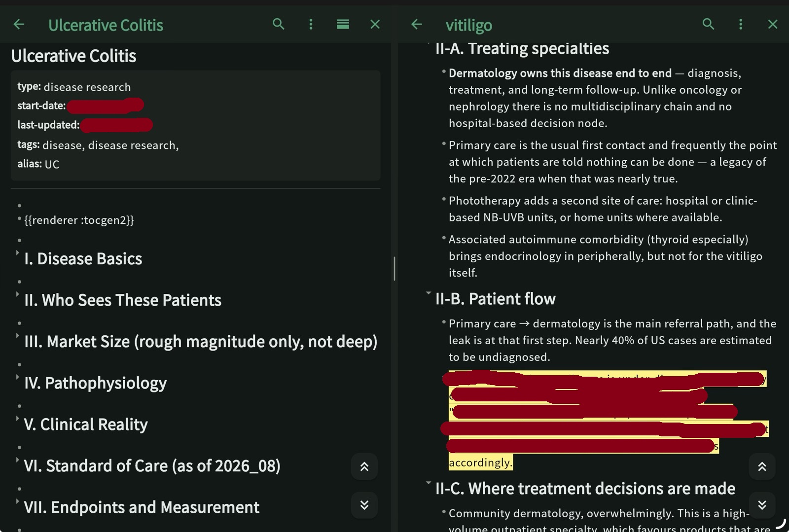
Task: Collapse II-C. Where treatment decisions are made
Action: 429,483
